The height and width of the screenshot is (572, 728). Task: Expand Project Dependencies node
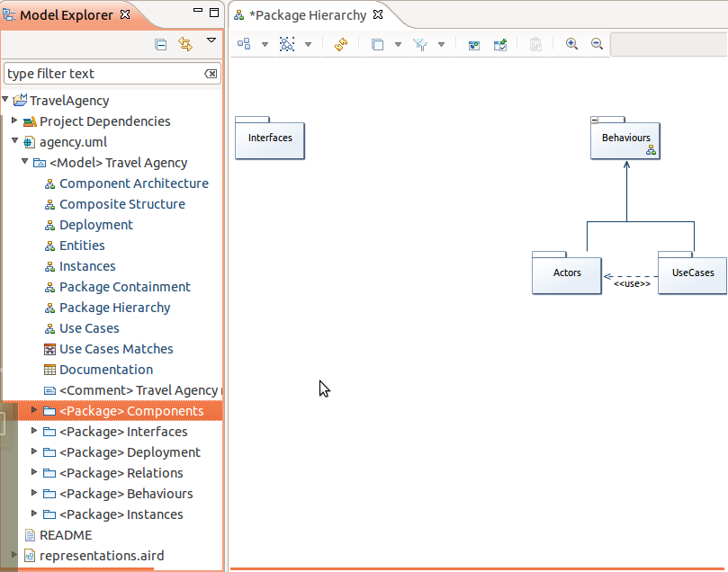[x=14, y=121]
